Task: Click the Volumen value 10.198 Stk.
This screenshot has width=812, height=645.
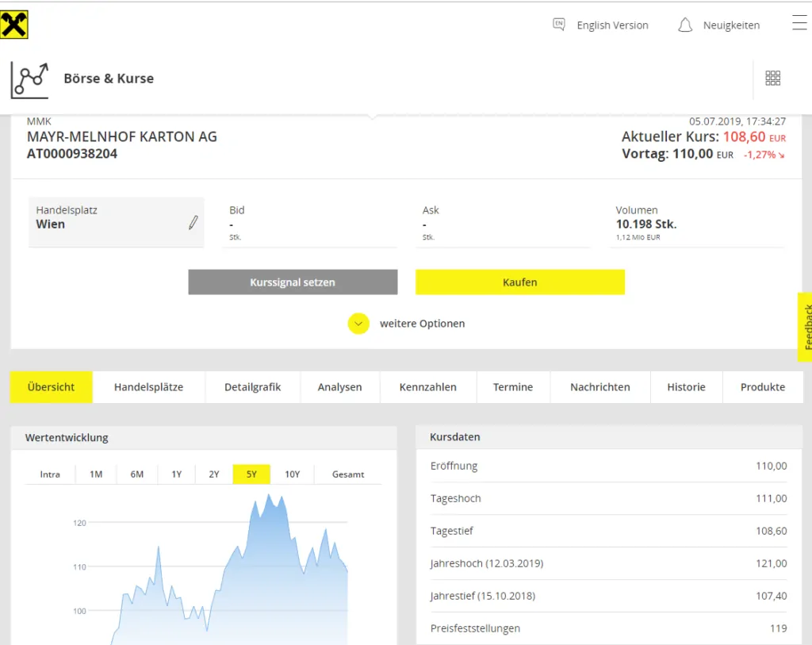Action: click(646, 225)
